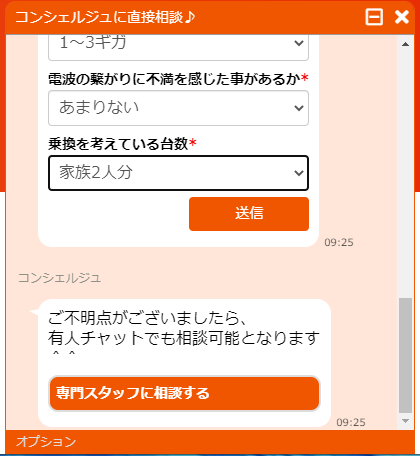The image size is (420, 456).
Task: Open the 1～3ギガ data usage dropdown
Action: (x=178, y=47)
